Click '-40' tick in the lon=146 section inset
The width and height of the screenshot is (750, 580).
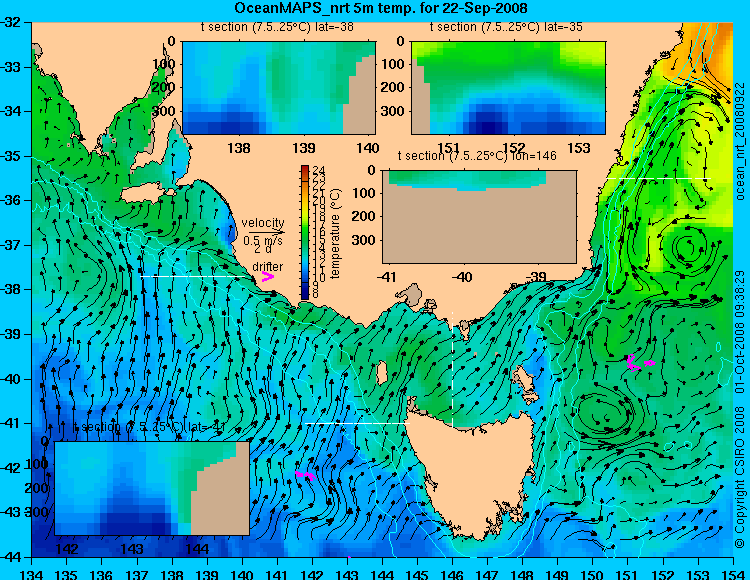coord(462,276)
